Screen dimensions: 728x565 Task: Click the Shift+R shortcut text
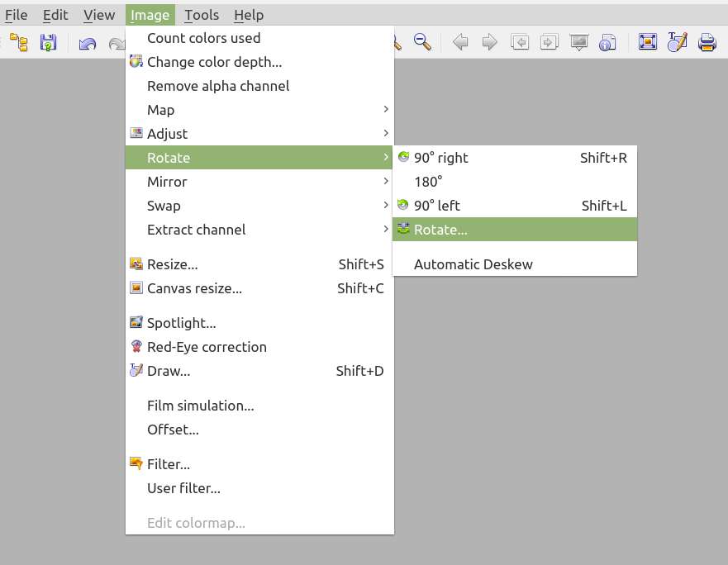pyautogui.click(x=603, y=158)
